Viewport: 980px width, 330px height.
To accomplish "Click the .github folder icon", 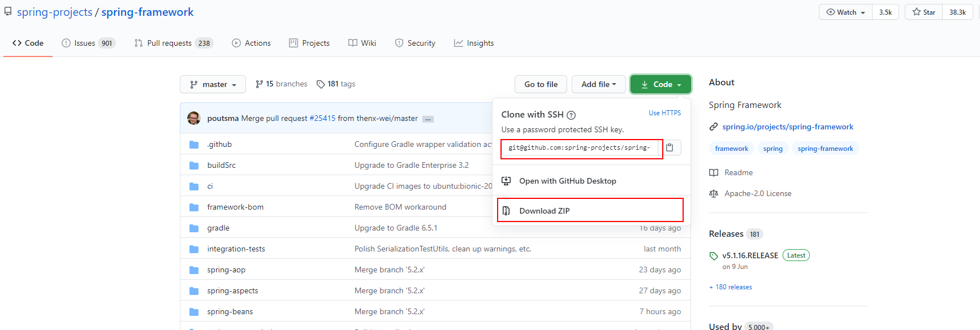I will (x=194, y=145).
